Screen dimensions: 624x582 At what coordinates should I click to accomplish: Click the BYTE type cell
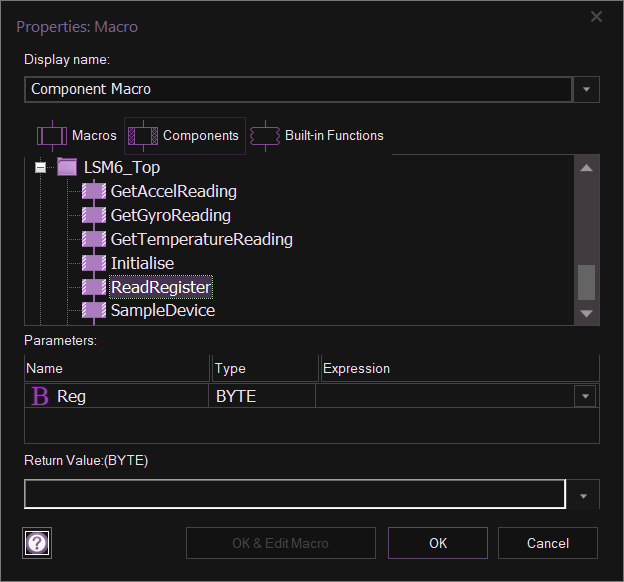[262, 396]
